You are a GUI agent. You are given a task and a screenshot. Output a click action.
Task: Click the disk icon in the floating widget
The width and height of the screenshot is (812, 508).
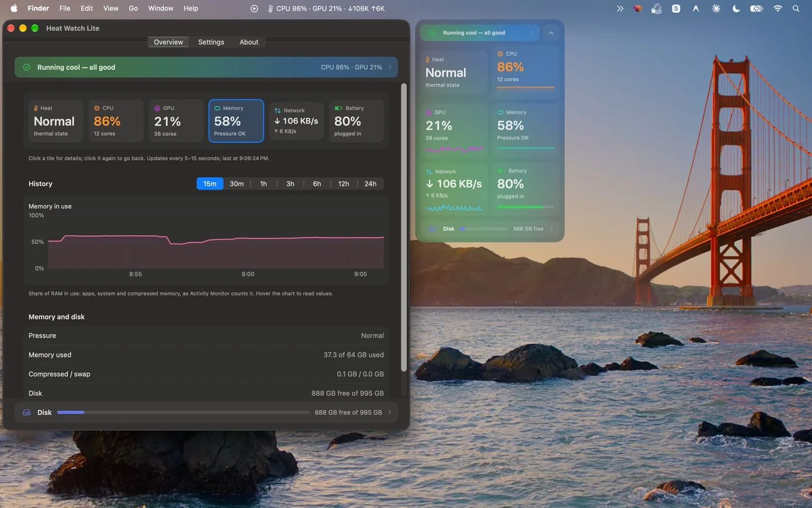coord(433,229)
